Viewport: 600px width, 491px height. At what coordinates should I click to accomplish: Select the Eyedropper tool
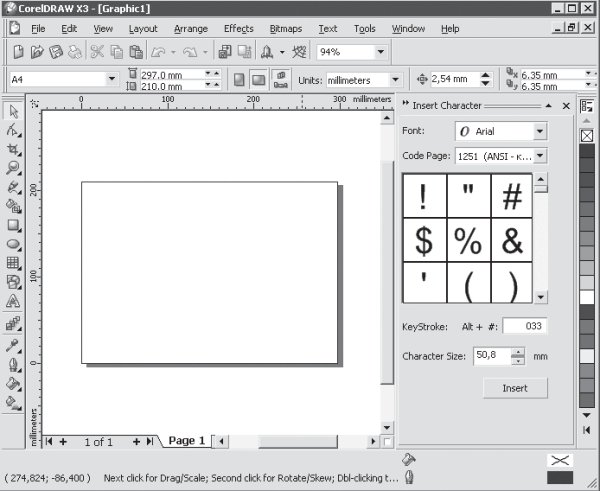[13, 345]
